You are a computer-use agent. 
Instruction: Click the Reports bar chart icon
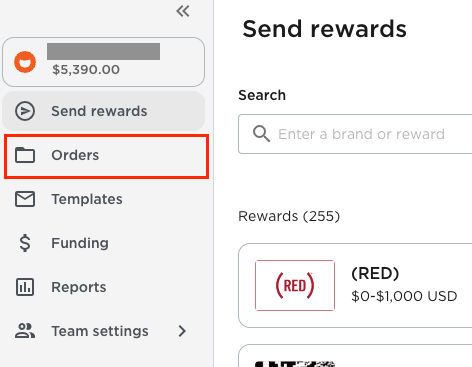coord(25,287)
